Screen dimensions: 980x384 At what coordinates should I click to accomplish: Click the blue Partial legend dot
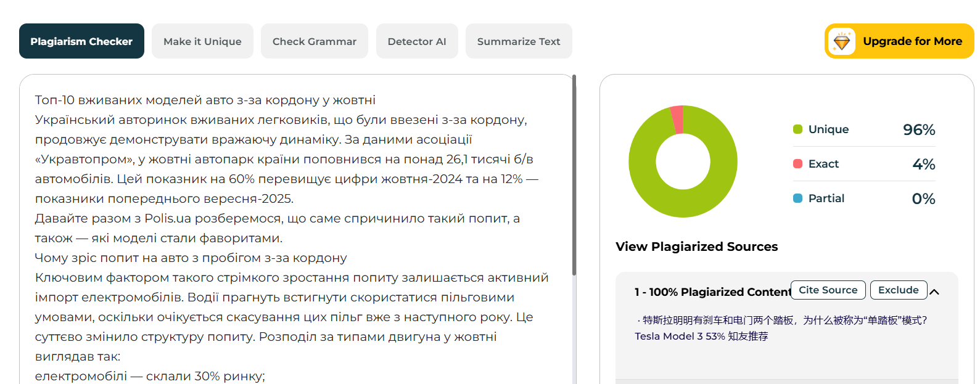pos(797,198)
